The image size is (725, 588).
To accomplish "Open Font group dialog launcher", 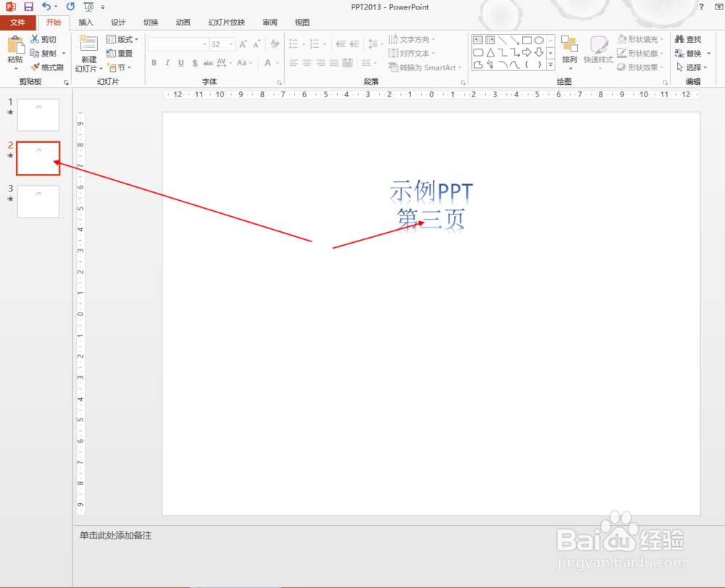I will tap(279, 83).
